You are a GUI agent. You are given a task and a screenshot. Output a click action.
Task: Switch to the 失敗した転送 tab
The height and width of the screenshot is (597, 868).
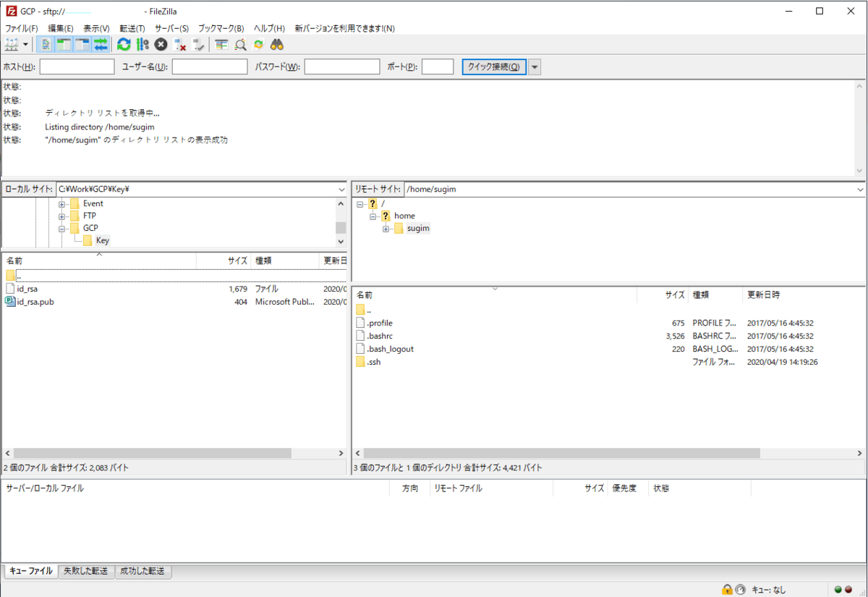click(x=86, y=572)
